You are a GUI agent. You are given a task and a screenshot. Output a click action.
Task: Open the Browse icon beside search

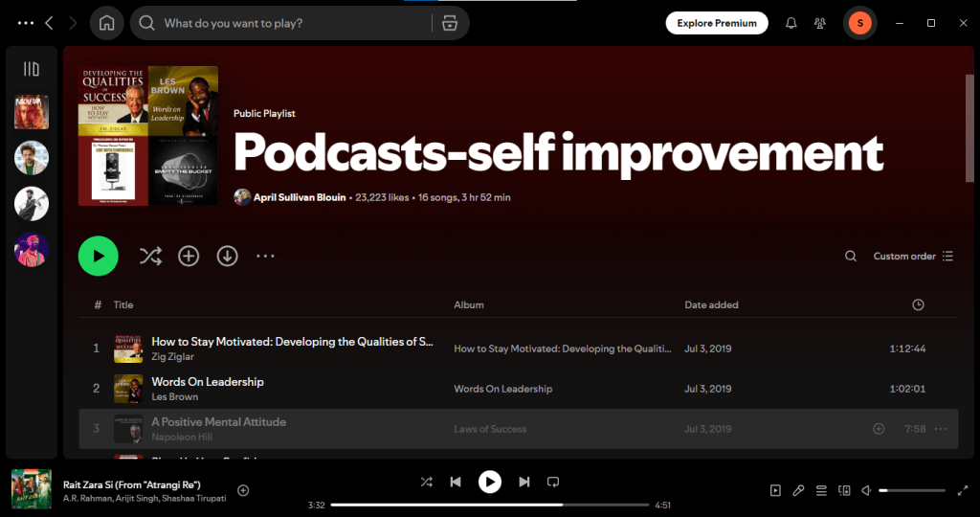click(450, 23)
